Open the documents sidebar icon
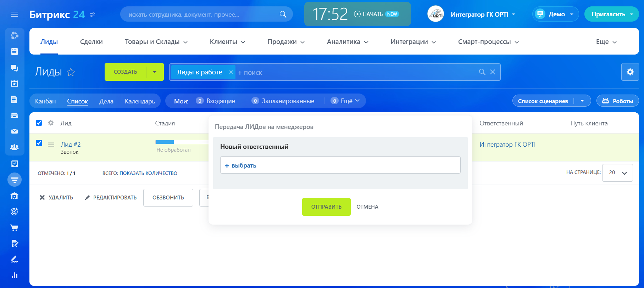The image size is (644, 288). 15,100
